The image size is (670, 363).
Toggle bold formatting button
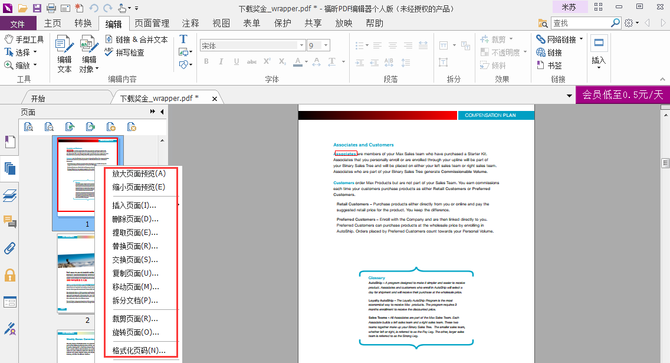[x=206, y=61]
